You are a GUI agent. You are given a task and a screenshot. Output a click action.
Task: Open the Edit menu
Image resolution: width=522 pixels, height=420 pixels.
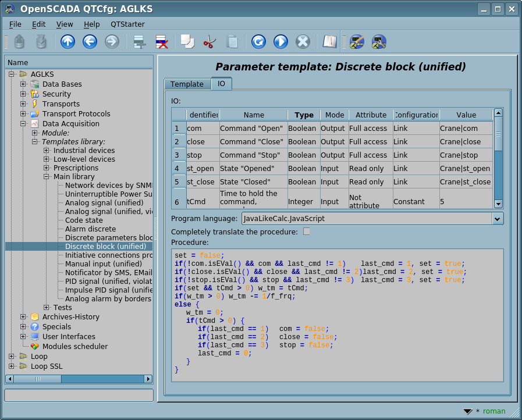click(x=38, y=24)
